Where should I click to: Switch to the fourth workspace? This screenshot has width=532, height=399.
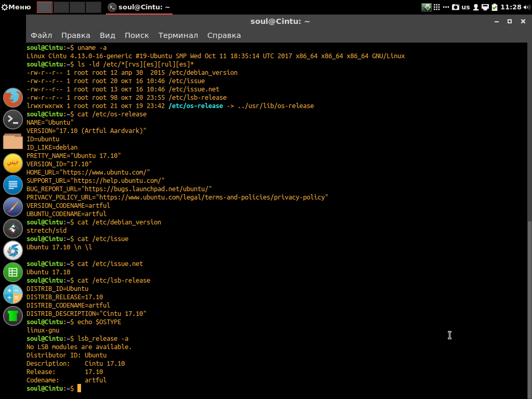(94, 7)
